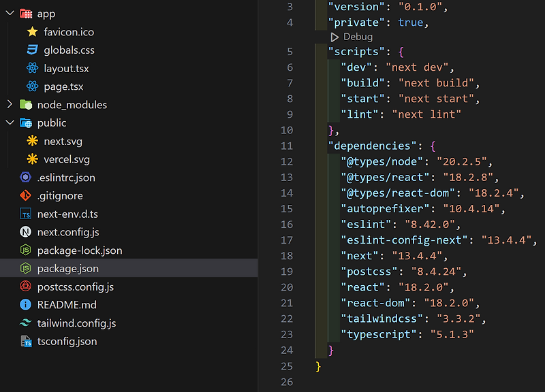Click the Debug CodeLens above scripts
The width and height of the screenshot is (545, 392).
[x=352, y=37]
